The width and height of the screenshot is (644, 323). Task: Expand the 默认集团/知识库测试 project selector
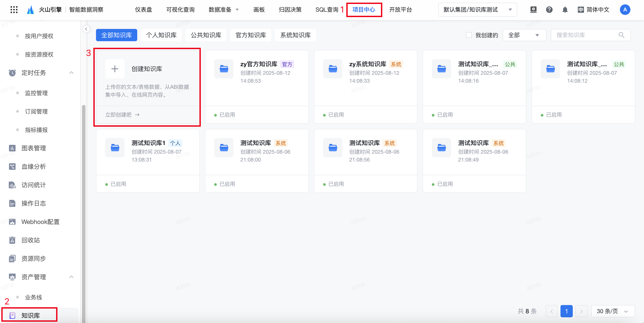(477, 10)
